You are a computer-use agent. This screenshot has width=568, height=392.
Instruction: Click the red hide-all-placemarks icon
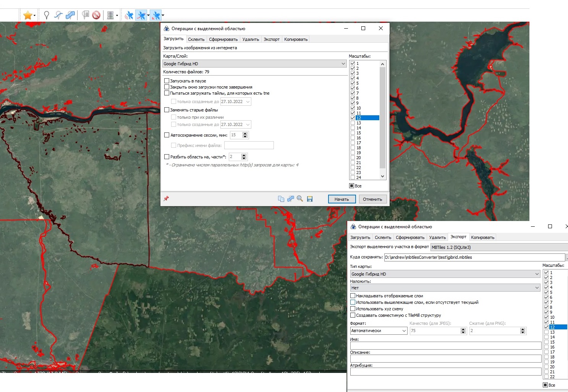(x=96, y=15)
